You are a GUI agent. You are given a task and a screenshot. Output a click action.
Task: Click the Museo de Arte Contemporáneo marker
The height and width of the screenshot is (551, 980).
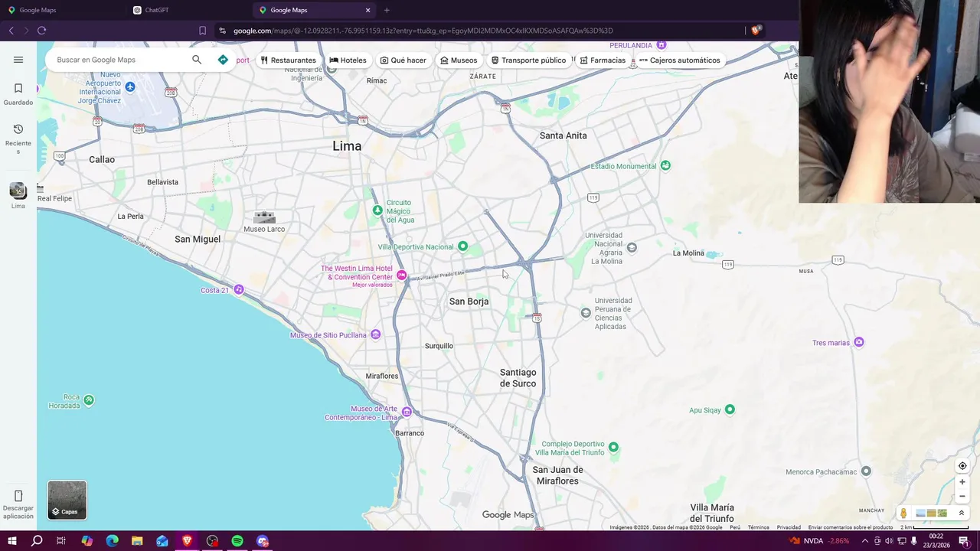point(407,412)
